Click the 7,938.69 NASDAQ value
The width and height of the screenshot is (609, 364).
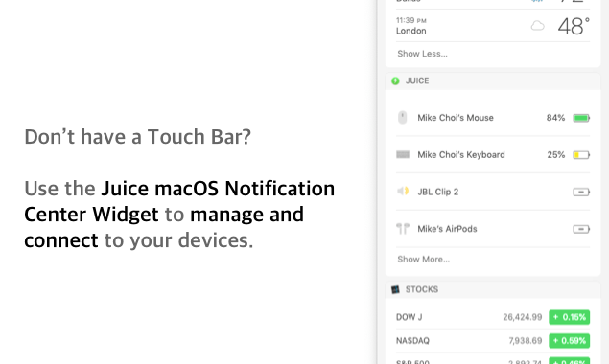coord(526,341)
